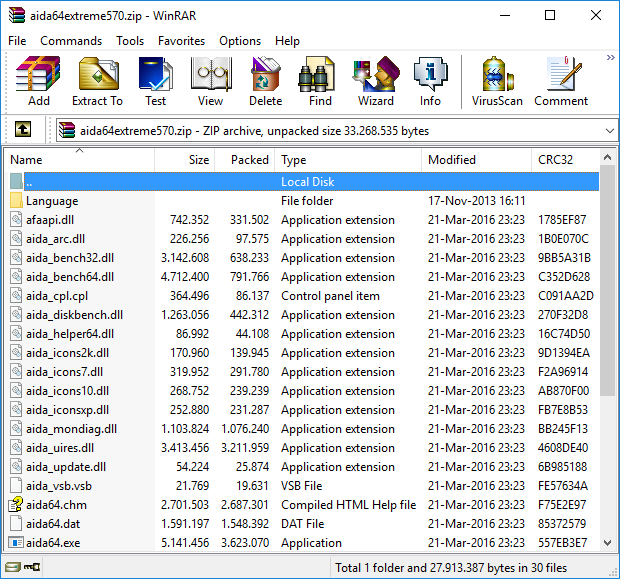The width and height of the screenshot is (620, 579).
Task: Select the aida_update.dll file name
Action: [66, 467]
